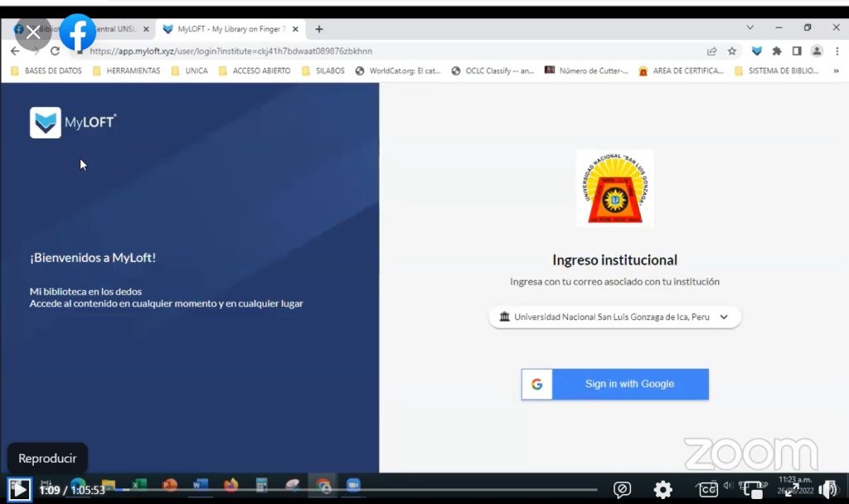Viewport: 849px width, 504px height.
Task: Open MyLOFT browser extension icon
Action: pos(756,51)
